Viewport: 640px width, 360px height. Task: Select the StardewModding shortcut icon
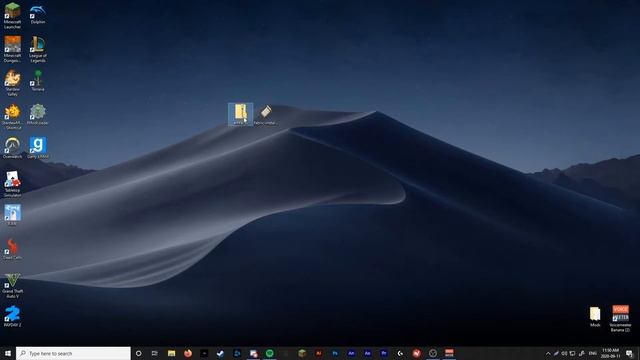pyautogui.click(x=12, y=116)
